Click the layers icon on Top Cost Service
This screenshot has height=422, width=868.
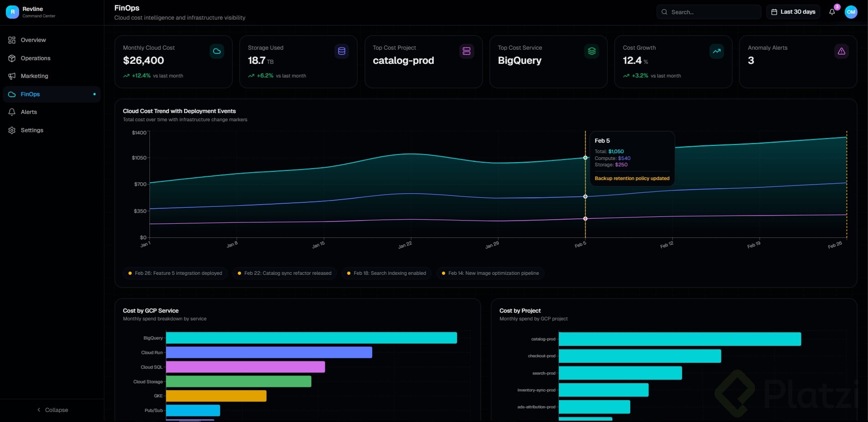[592, 51]
